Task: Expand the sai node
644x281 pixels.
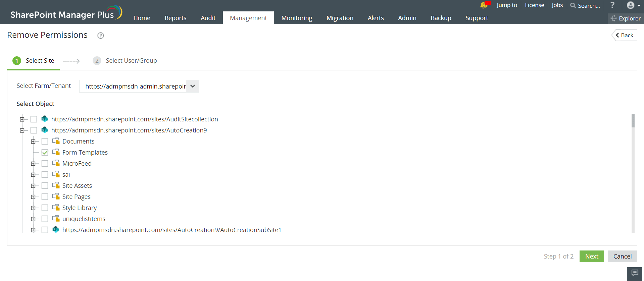Action: pos(33,174)
